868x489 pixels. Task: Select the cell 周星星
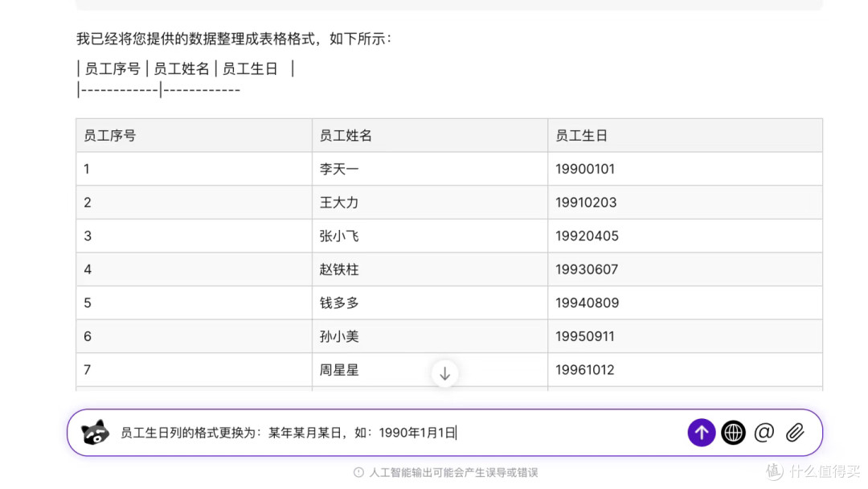pos(429,370)
